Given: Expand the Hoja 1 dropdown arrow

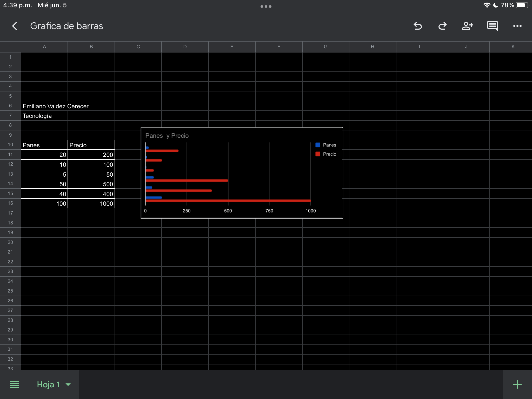Looking at the screenshot, I should [x=68, y=384].
